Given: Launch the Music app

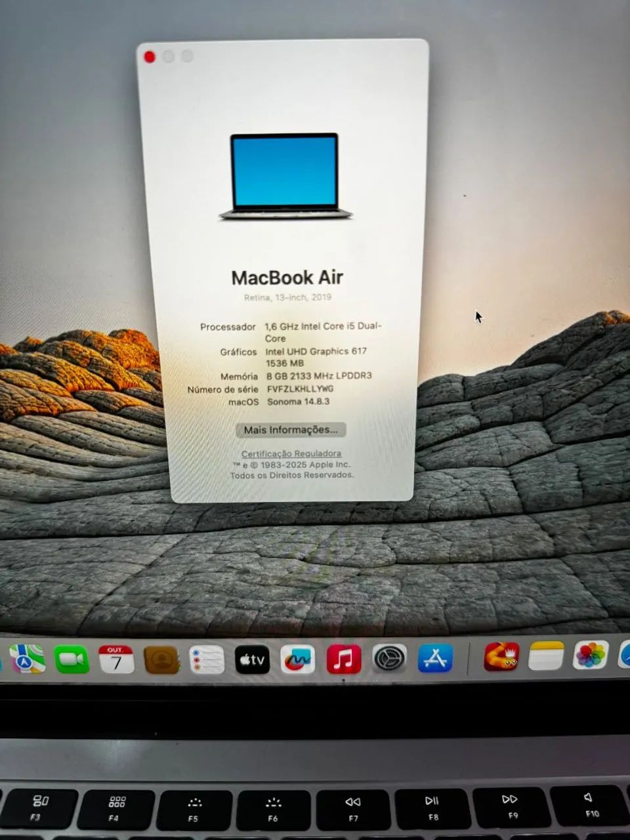Looking at the screenshot, I should (344, 659).
